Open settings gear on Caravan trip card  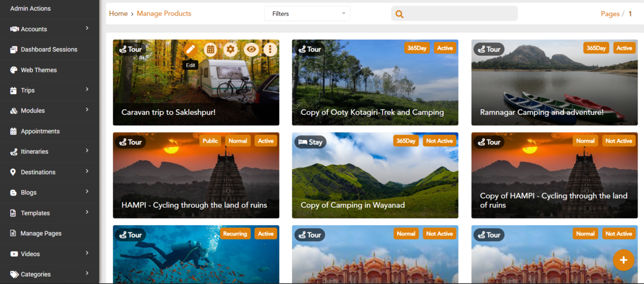point(231,49)
